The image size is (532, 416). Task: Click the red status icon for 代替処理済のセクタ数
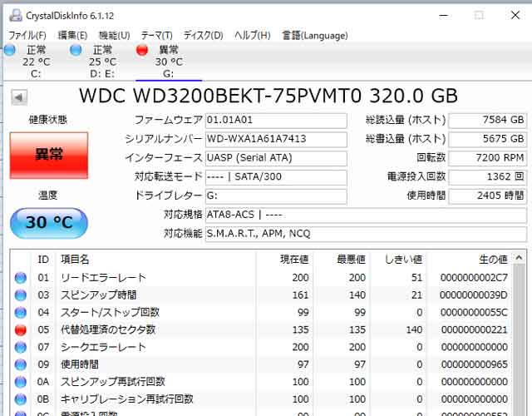21,329
